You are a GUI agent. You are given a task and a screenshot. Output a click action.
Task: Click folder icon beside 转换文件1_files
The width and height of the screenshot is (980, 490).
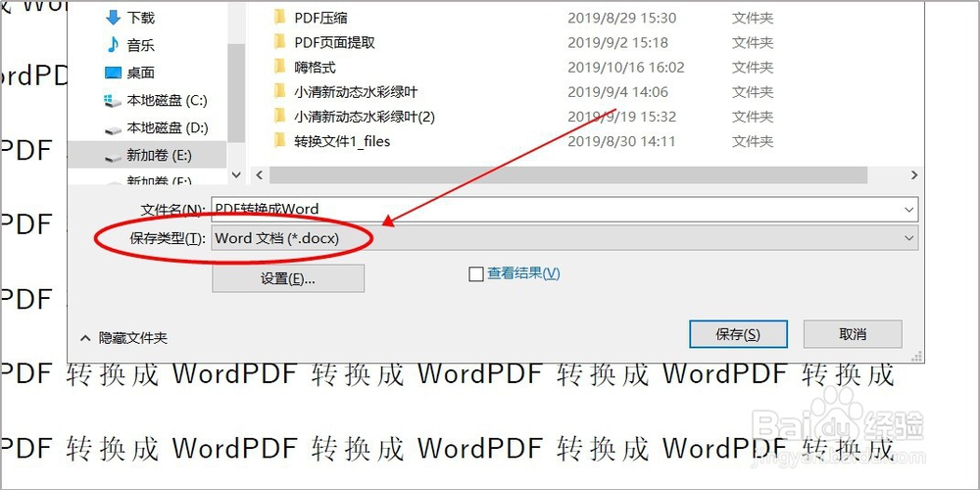[x=279, y=141]
